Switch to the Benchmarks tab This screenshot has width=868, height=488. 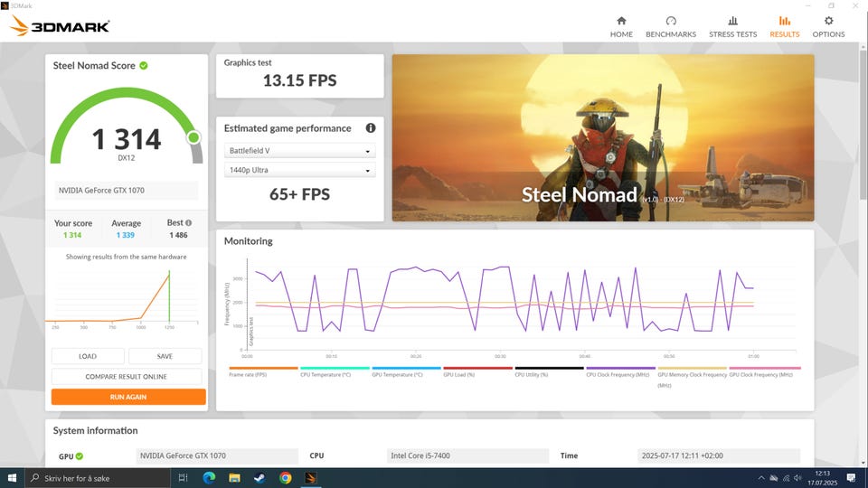click(670, 26)
